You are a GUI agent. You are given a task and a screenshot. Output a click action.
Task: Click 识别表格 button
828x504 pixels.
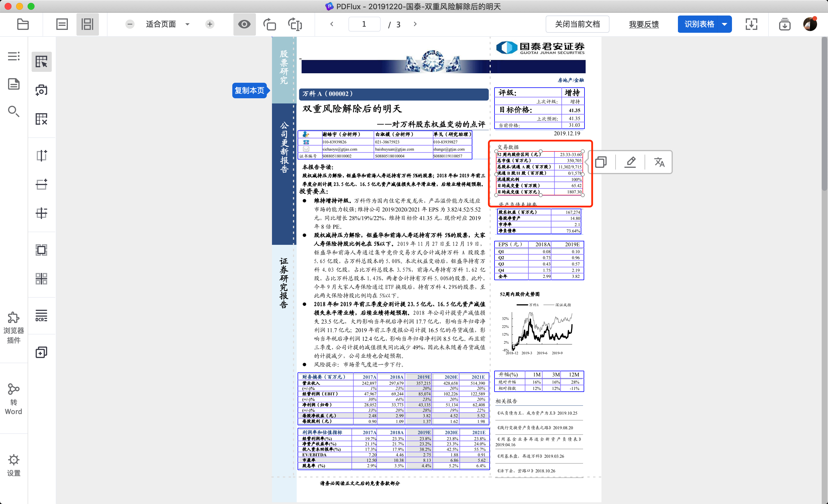tap(699, 24)
